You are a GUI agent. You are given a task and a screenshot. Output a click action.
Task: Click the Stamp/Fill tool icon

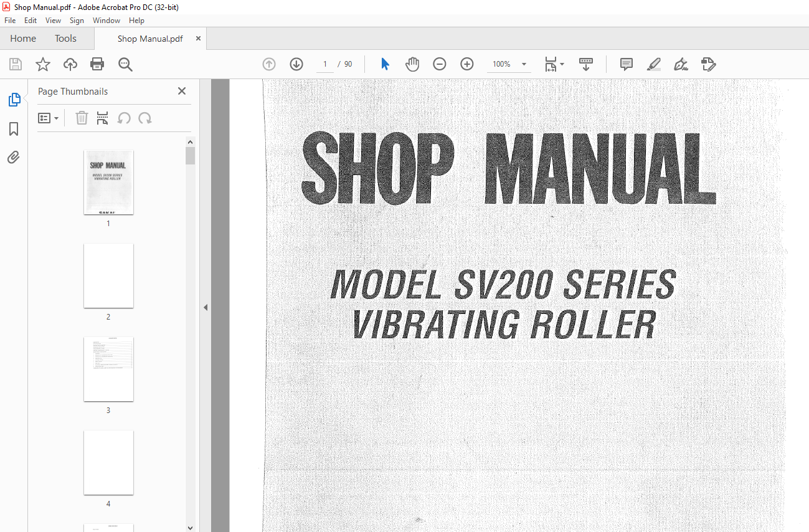click(x=708, y=64)
